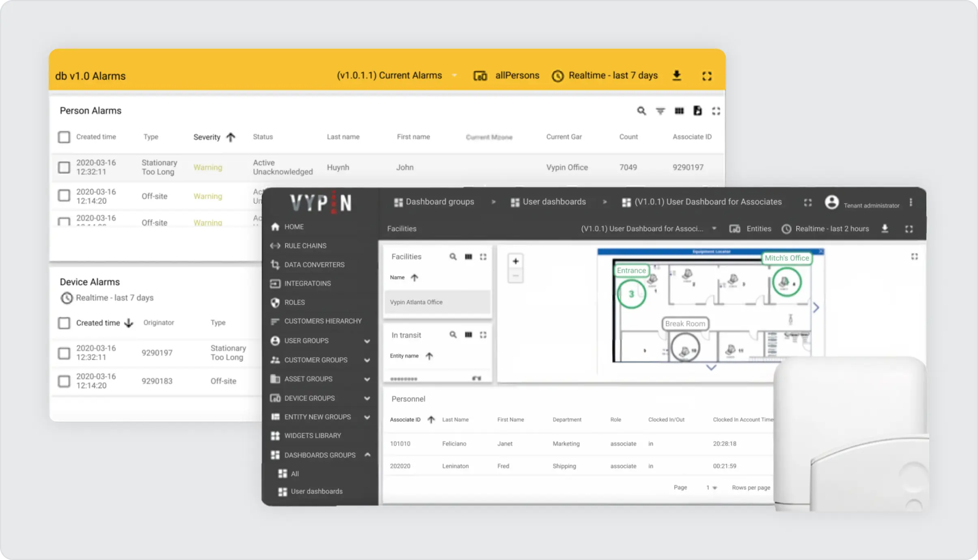Click the Entities icon in the toolbar

tap(735, 229)
